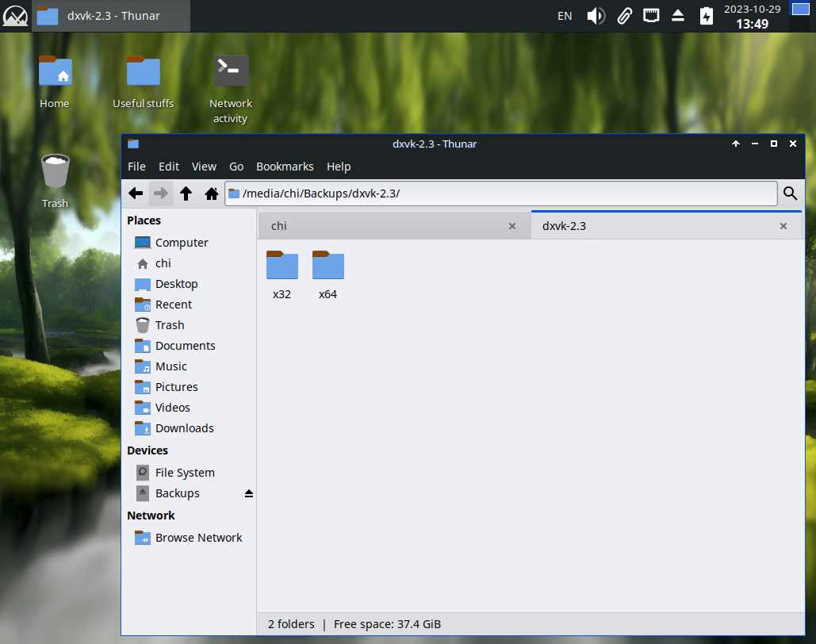The width and height of the screenshot is (816, 644).
Task: Switch to the chi tab
Action: point(381,226)
